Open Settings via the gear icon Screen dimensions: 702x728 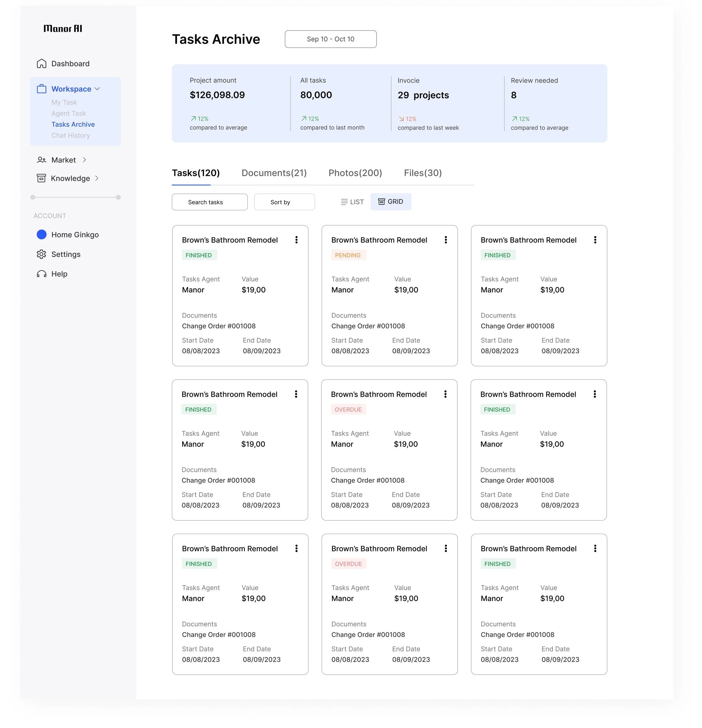tap(42, 254)
